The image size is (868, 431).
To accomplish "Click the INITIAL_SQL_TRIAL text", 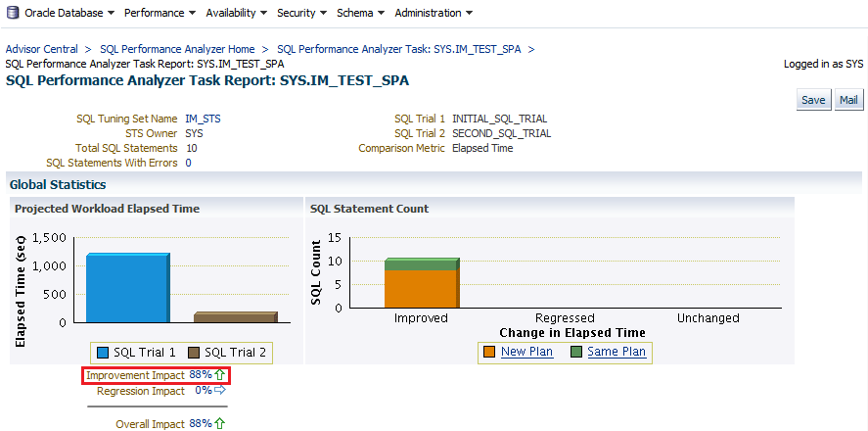I will tap(499, 119).
